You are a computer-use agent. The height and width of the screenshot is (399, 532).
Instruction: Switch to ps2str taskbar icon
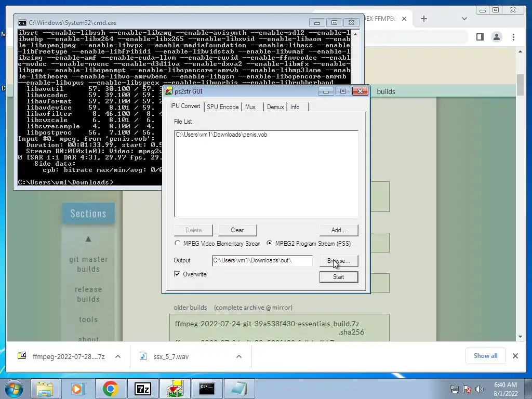click(x=175, y=389)
